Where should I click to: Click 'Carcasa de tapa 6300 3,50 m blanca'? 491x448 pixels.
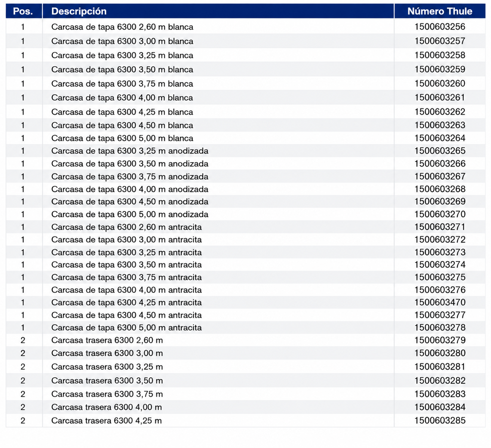point(122,70)
